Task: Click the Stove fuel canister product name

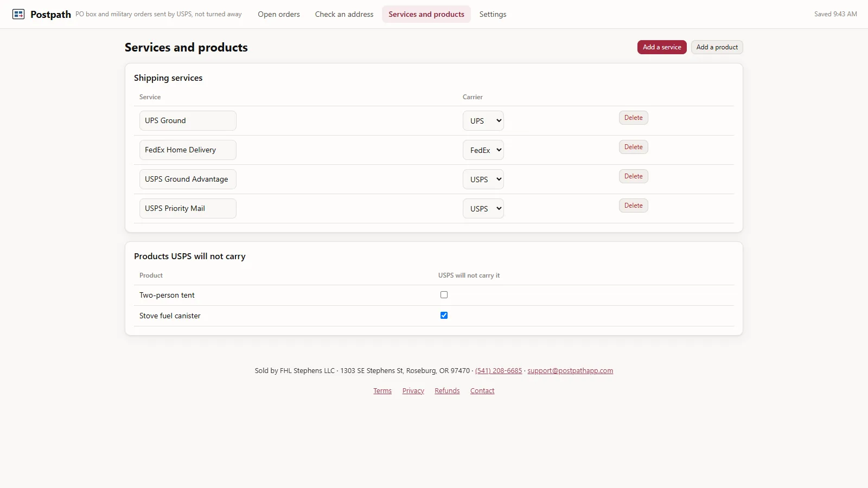Action: 170,316
